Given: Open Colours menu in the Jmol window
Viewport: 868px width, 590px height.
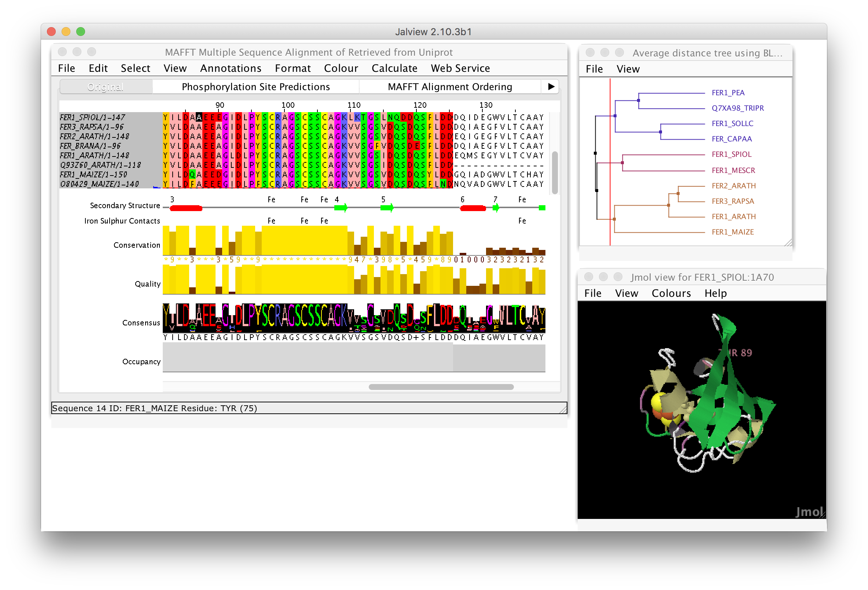Looking at the screenshot, I should click(671, 294).
